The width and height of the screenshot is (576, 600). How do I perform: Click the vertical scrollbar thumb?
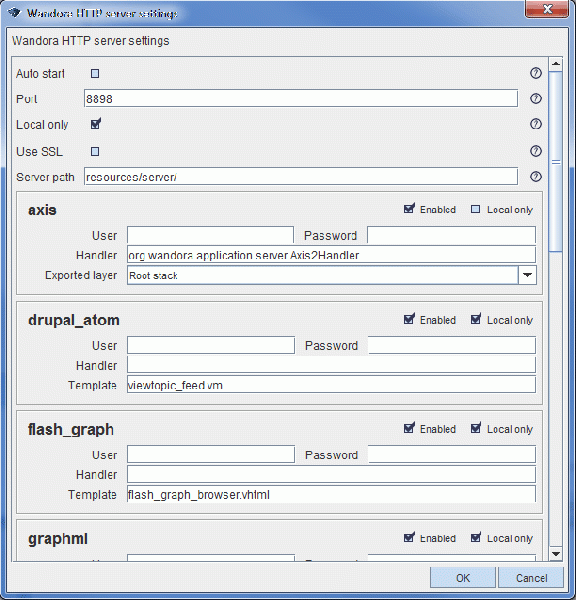pos(556,161)
